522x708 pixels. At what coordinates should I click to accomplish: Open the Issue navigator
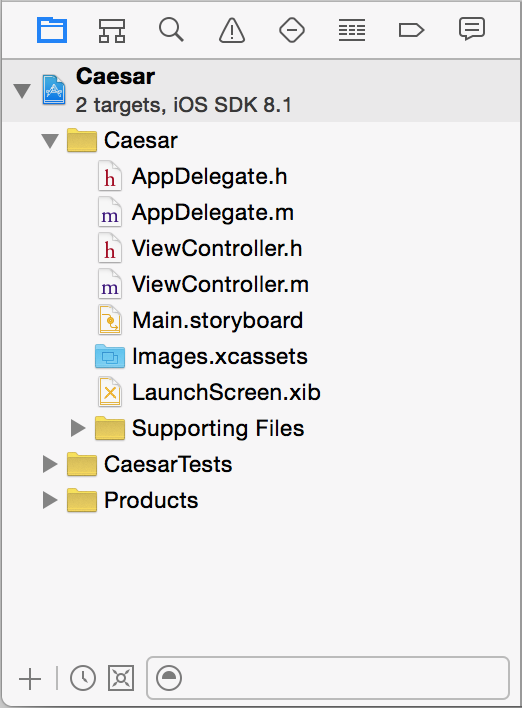coord(232,30)
